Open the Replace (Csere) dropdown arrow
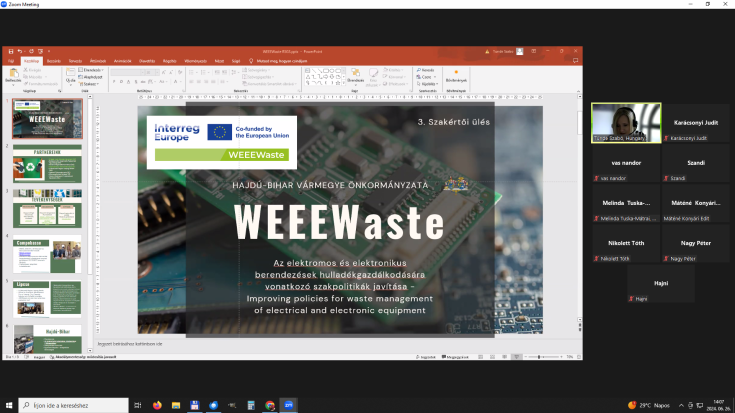This screenshot has height=413, width=735. [435, 77]
